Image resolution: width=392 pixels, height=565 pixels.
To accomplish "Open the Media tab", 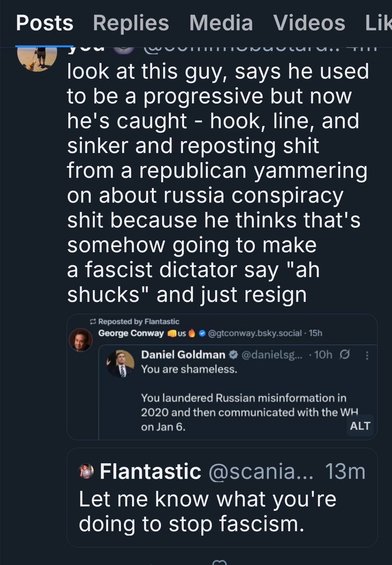I will tap(221, 23).
